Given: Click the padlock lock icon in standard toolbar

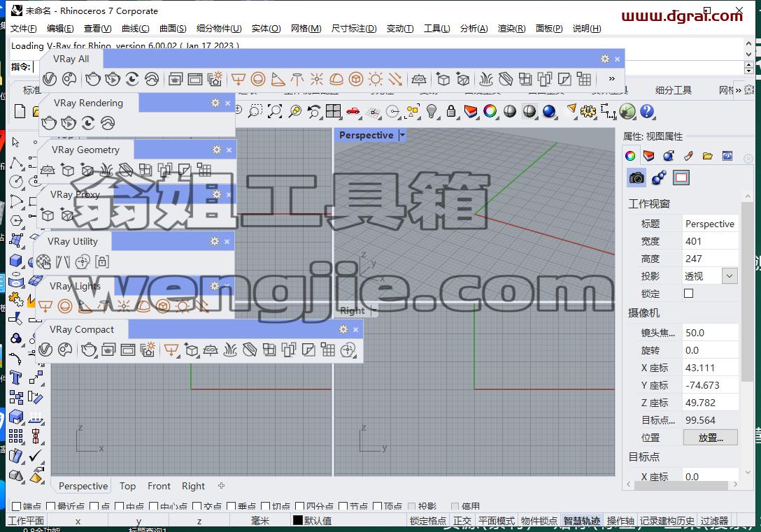Looking at the screenshot, I should tap(451, 112).
